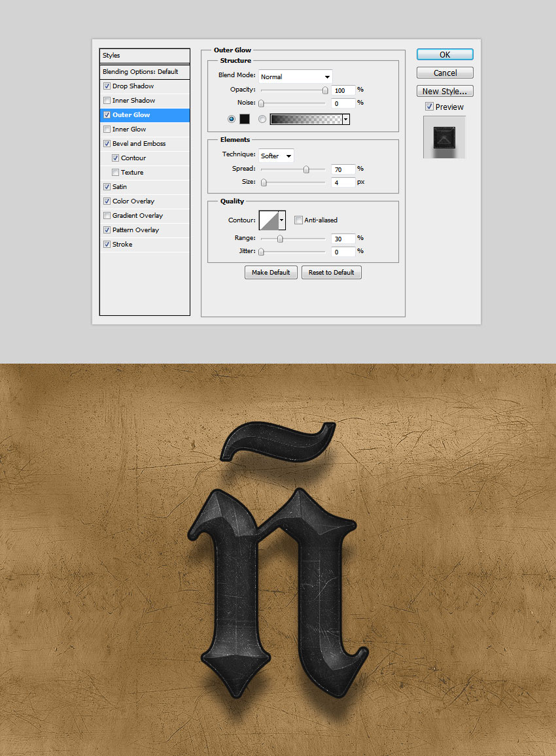Image resolution: width=556 pixels, height=756 pixels.
Task: Click the layer style preview thumbnail
Action: [x=444, y=137]
